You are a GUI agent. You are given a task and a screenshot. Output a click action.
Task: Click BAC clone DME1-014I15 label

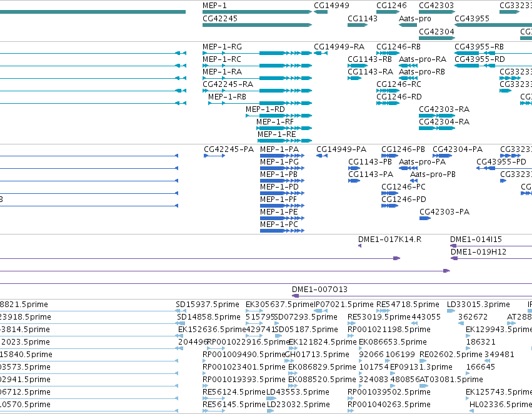tap(476, 240)
